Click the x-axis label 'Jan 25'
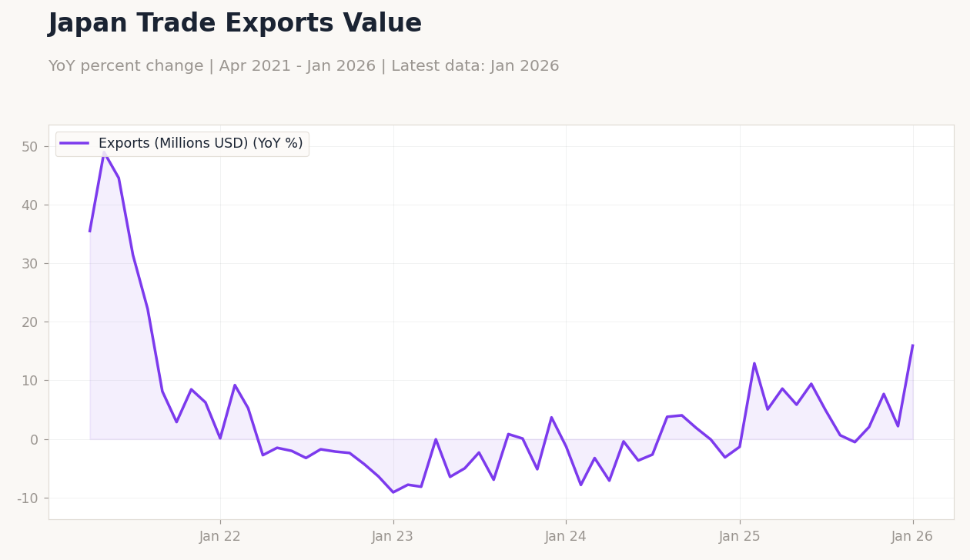Viewport: 970px width, 560px height. pos(740,537)
